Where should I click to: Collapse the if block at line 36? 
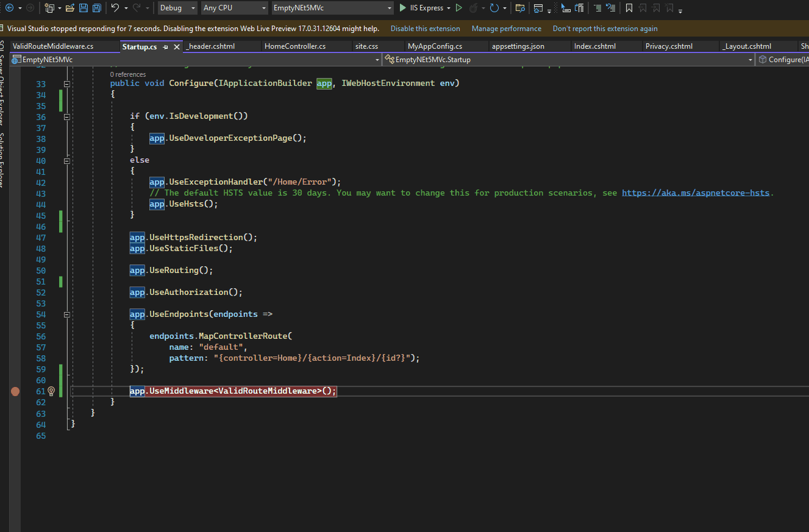66,116
